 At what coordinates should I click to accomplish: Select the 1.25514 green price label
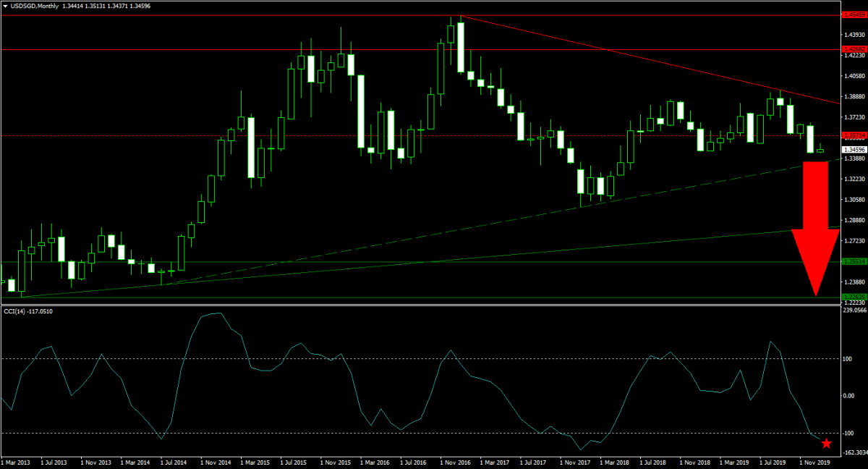pyautogui.click(x=854, y=261)
